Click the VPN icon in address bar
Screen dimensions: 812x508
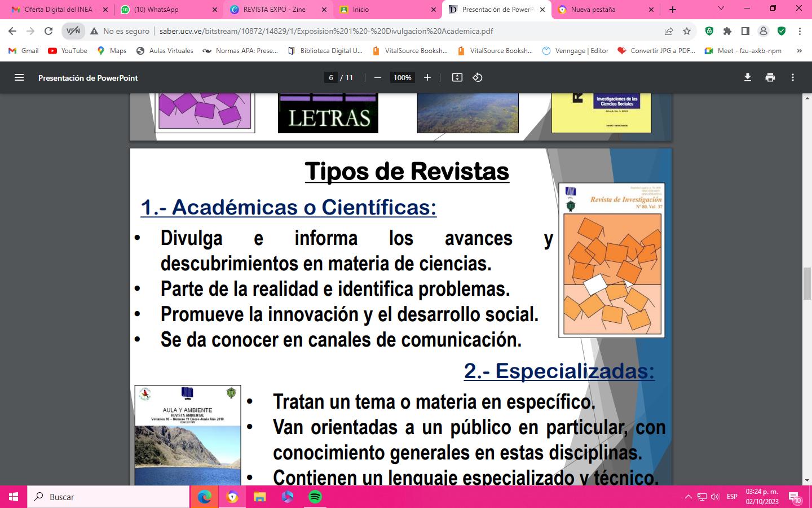73,32
